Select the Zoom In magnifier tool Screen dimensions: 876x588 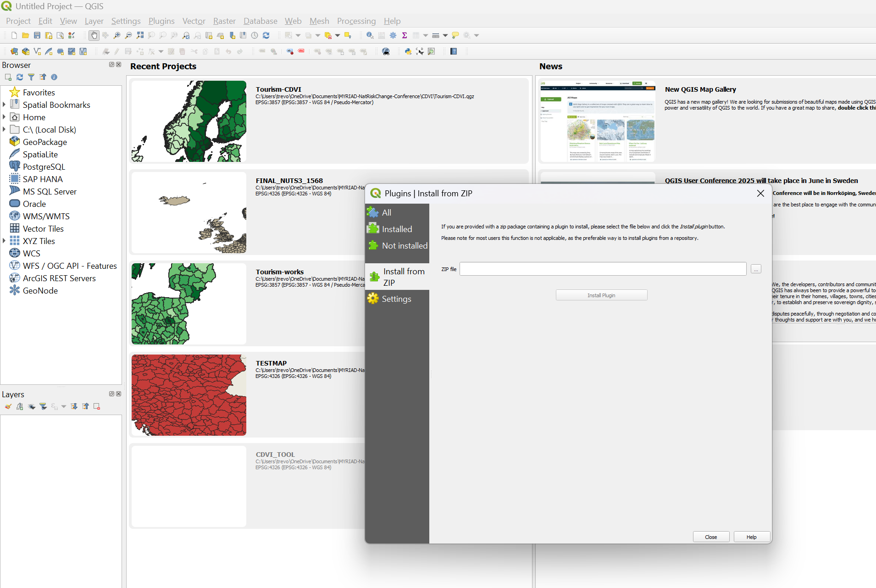click(x=117, y=35)
